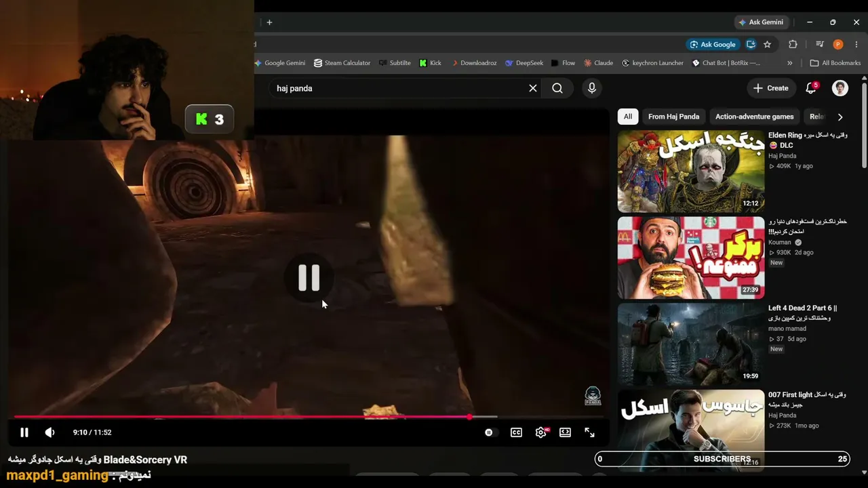Open the Chrome extensions puzzle icon

pyautogui.click(x=793, y=44)
